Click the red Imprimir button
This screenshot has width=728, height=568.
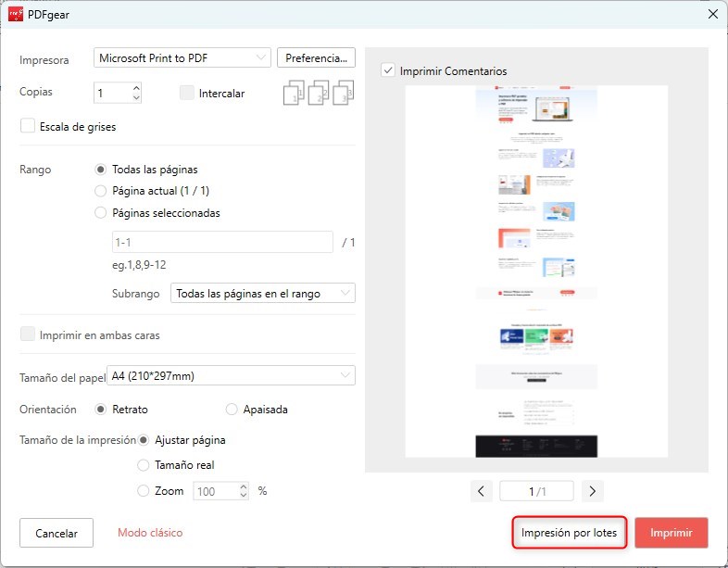point(672,533)
